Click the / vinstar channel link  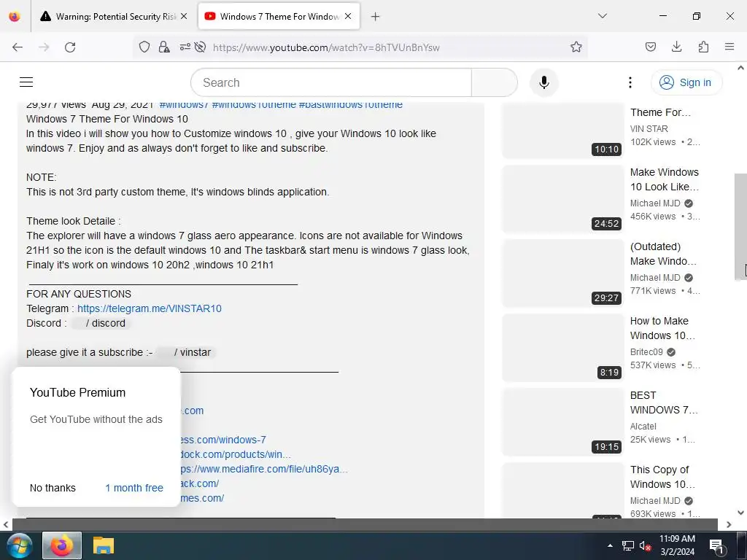pos(186,352)
